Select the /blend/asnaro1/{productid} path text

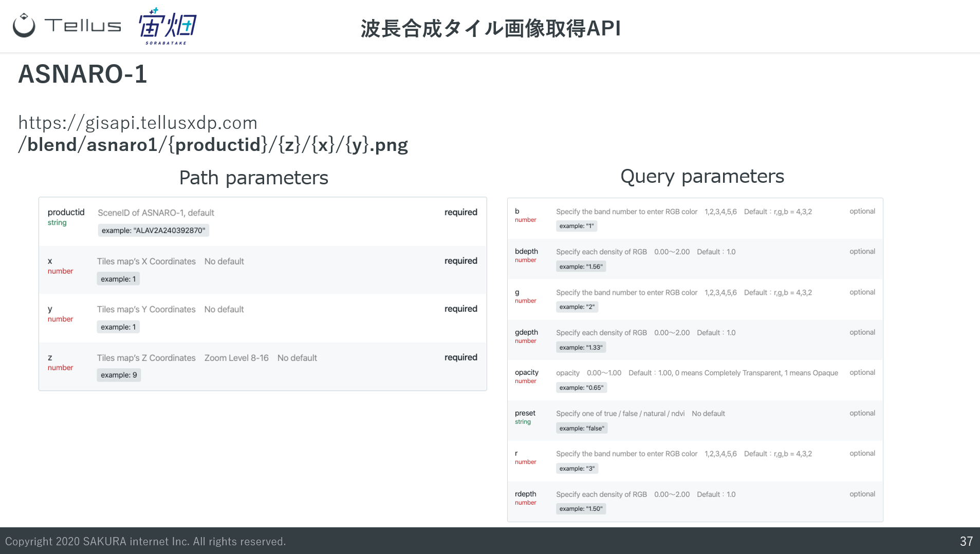[x=143, y=145]
